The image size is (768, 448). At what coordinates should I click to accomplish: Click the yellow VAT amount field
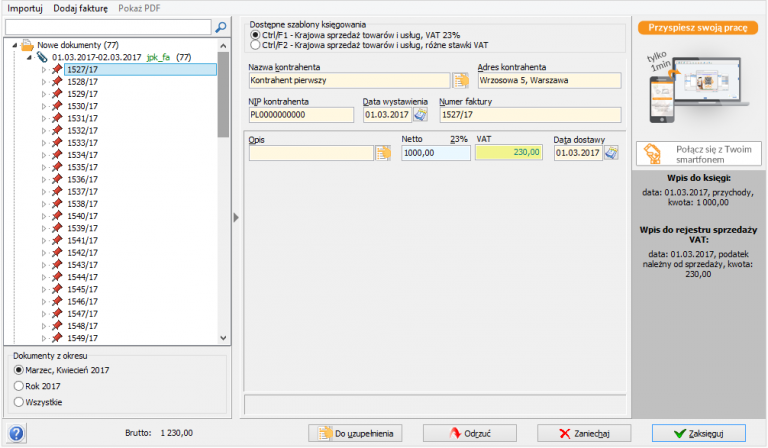tap(510, 153)
